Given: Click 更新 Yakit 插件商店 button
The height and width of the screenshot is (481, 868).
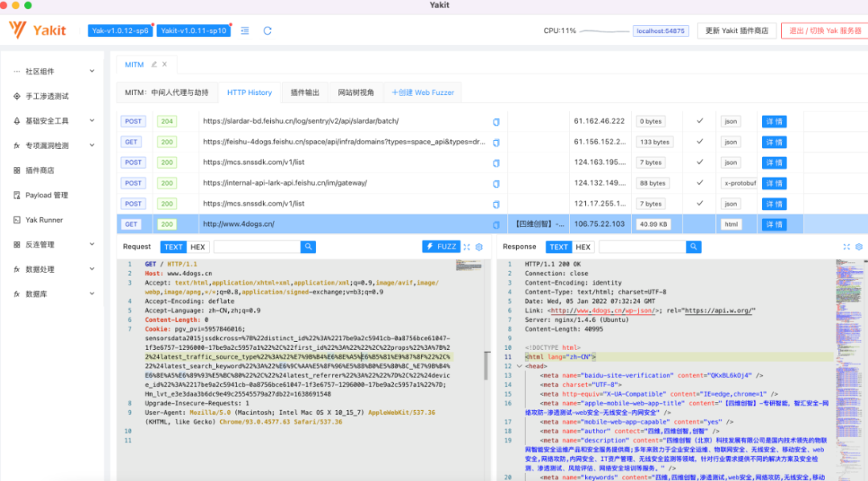Looking at the screenshot, I should coord(737,31).
